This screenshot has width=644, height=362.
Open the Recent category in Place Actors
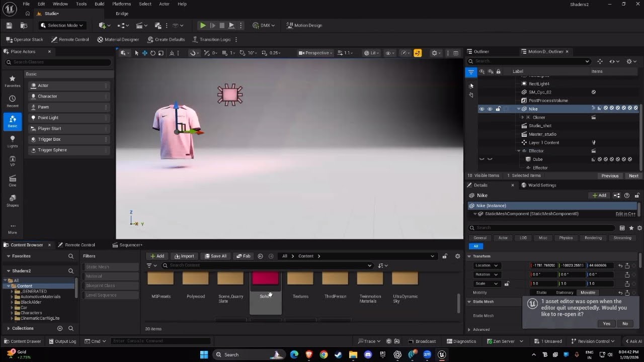[x=13, y=101]
